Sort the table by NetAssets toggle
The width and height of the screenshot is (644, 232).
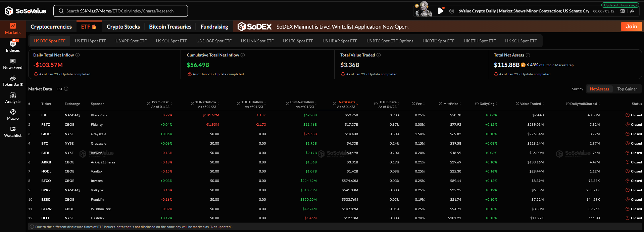coord(599,89)
